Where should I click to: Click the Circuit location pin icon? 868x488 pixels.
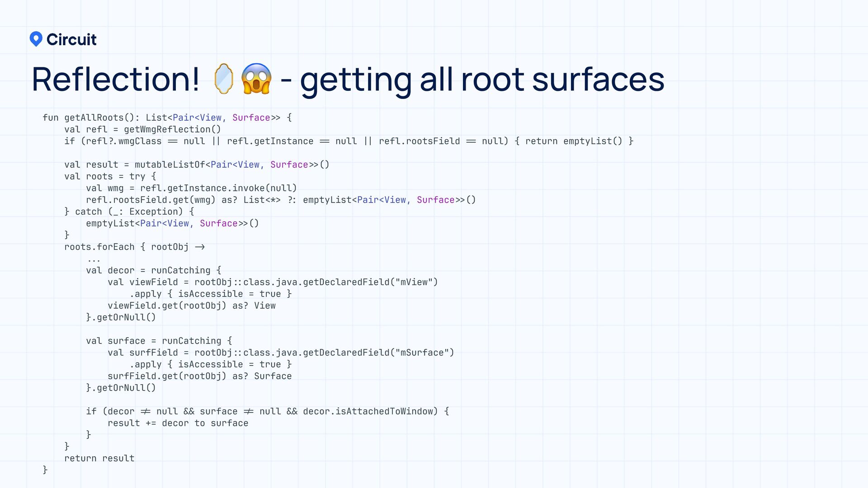coord(36,39)
